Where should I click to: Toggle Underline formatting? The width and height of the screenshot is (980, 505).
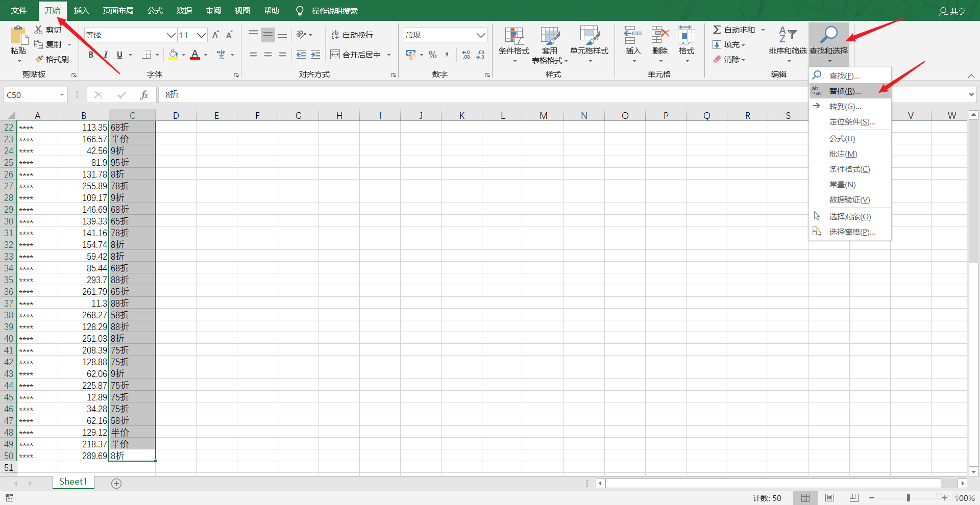pos(119,55)
